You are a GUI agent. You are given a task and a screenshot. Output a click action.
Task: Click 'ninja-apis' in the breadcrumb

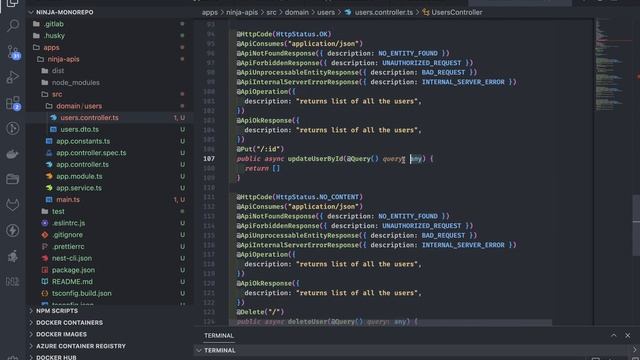(x=242, y=12)
